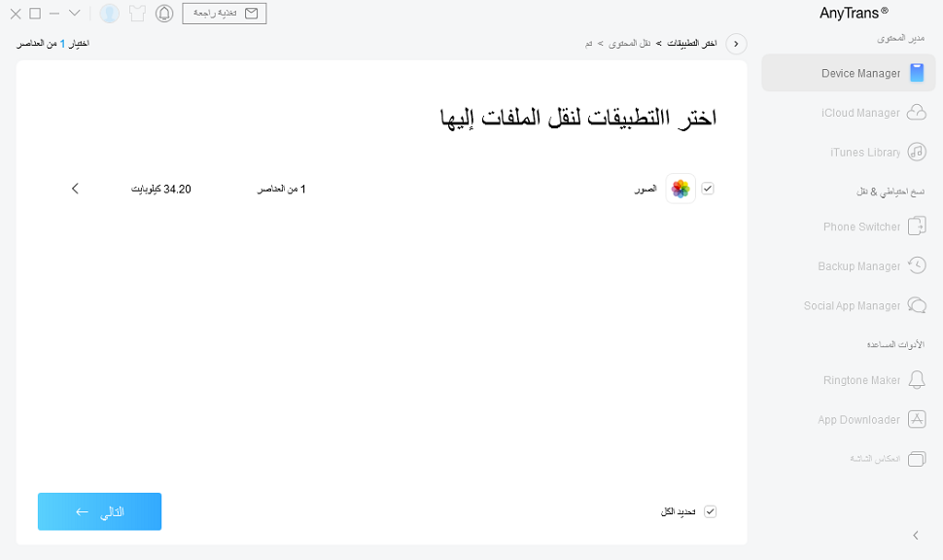
Task: Open iTunes Library music icon
Action: pos(917,153)
